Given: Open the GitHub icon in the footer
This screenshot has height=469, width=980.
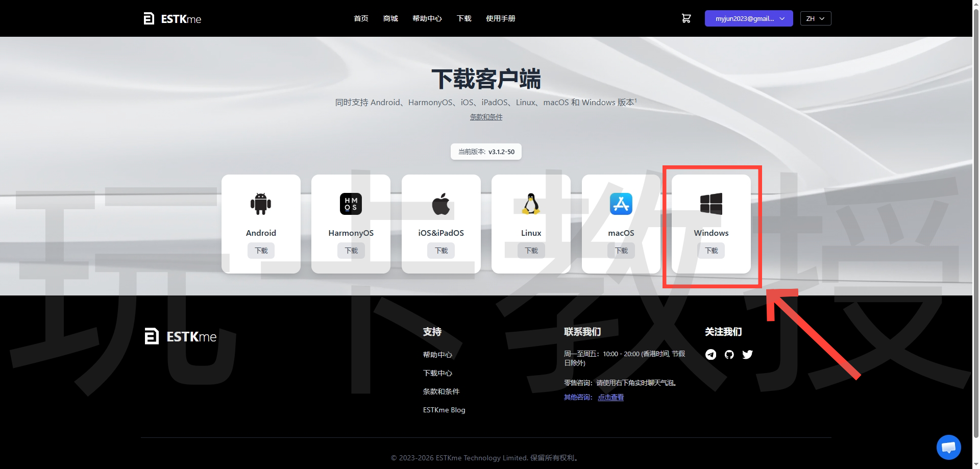Looking at the screenshot, I should click(729, 354).
